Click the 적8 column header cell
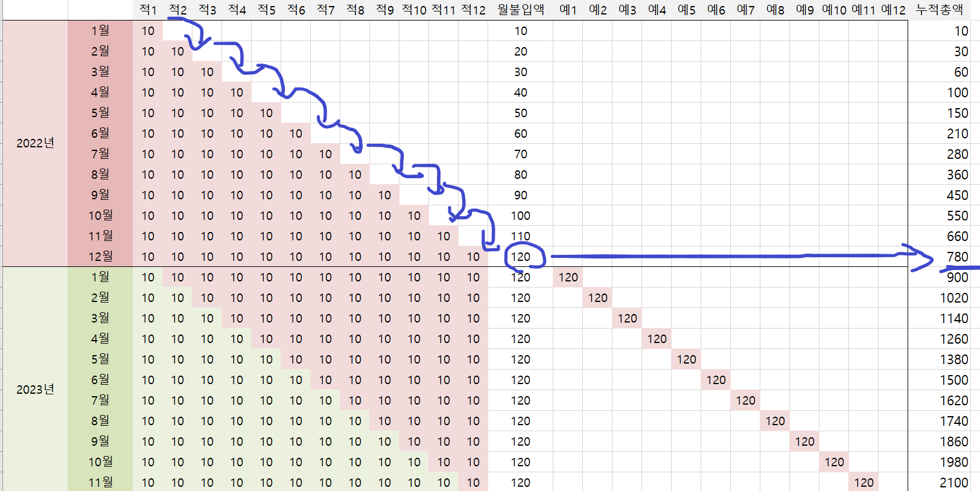980x491 pixels. pyautogui.click(x=355, y=10)
